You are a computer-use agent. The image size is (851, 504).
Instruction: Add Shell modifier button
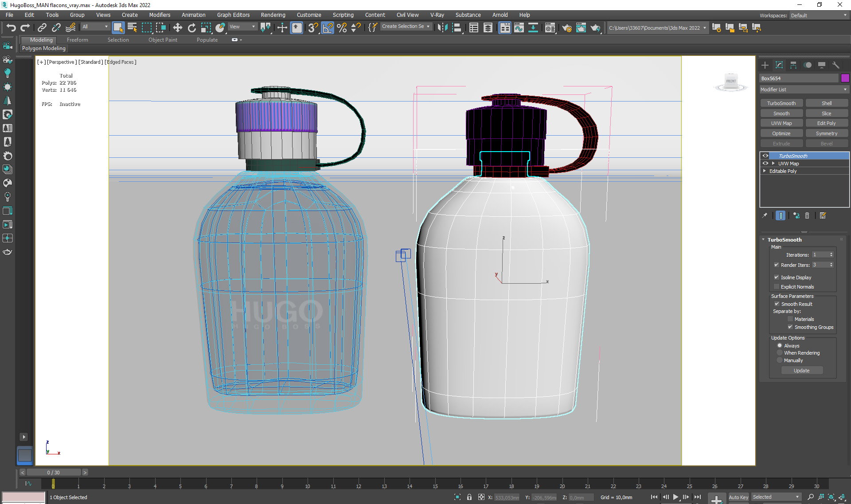pyautogui.click(x=827, y=103)
